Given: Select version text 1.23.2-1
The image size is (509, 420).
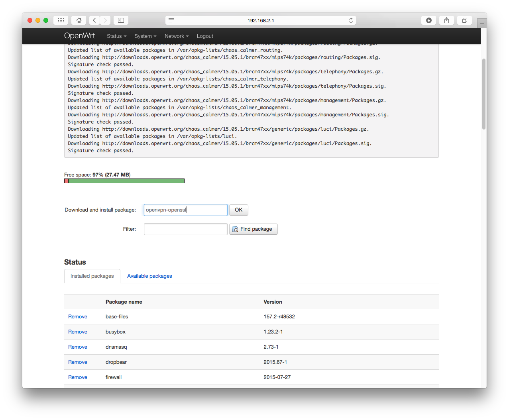Looking at the screenshot, I should pos(273,332).
